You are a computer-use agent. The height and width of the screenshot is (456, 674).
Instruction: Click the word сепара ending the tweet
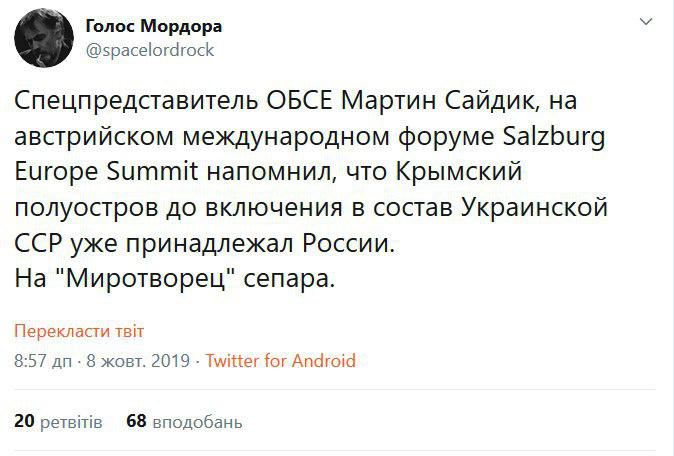coord(289,281)
